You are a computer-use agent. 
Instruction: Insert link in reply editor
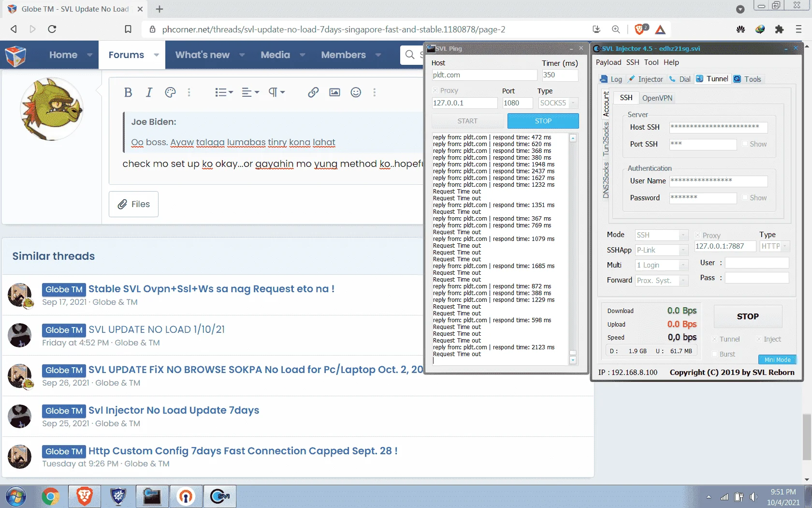tap(313, 92)
